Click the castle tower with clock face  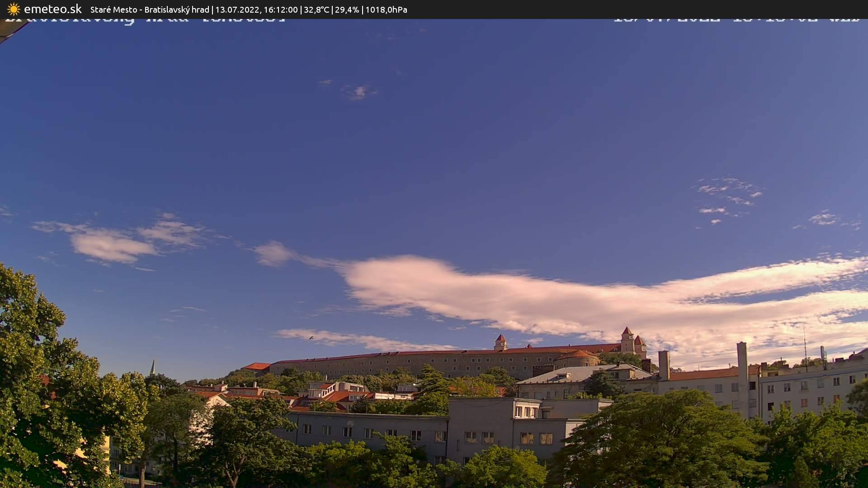pos(630,339)
